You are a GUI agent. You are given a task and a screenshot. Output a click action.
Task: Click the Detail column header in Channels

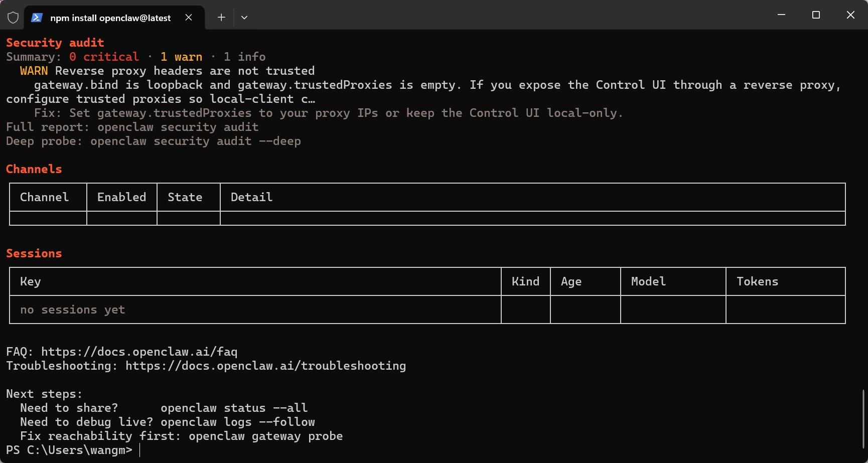251,197
